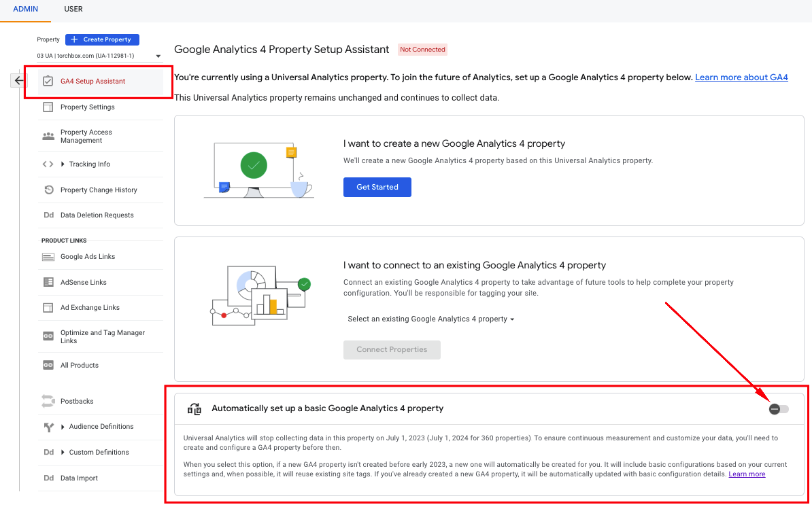Screen dimensions: 812x509
Task: Enable automatic GA4 property setup toggle
Action: coord(779,409)
